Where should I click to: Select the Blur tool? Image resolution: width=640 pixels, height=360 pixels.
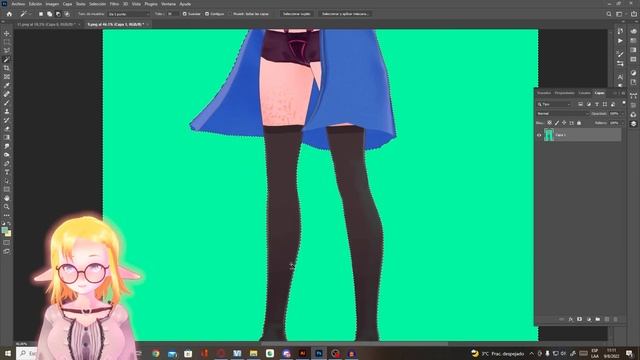[7, 146]
